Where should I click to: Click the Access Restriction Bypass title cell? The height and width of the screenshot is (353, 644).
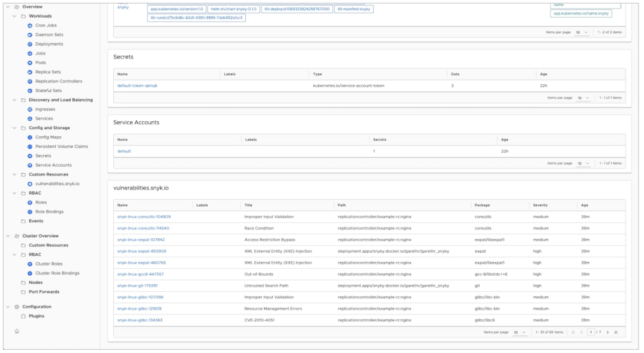(x=269, y=240)
